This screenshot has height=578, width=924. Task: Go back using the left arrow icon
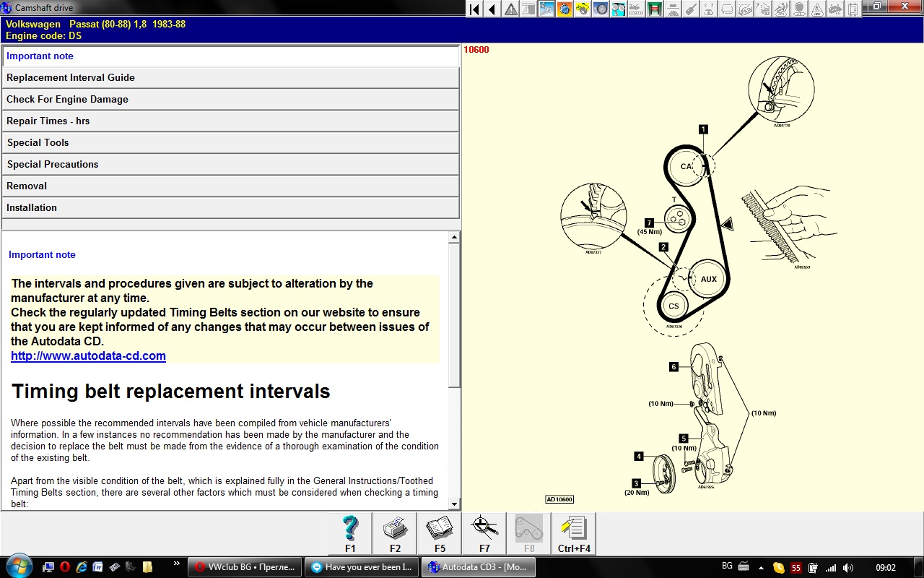pos(492,9)
